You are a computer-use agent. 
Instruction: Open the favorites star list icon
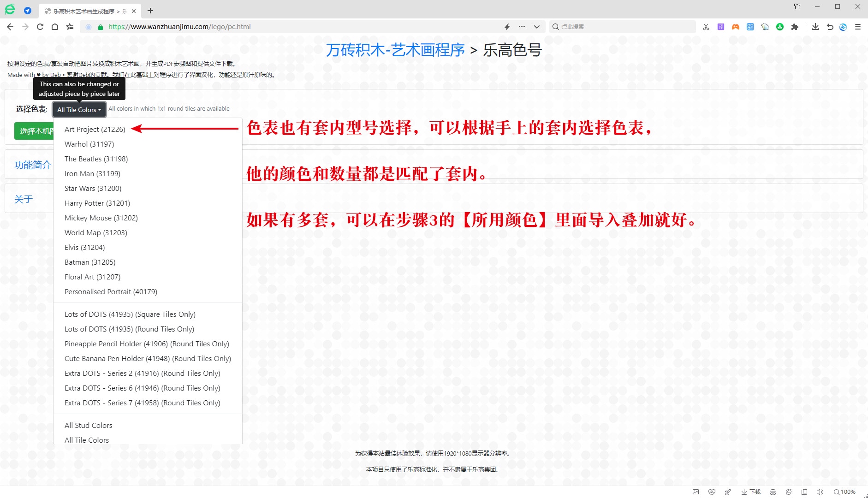click(x=70, y=27)
